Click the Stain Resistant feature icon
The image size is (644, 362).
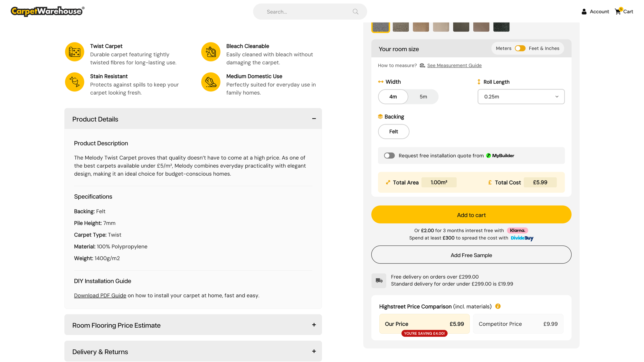coord(74,82)
